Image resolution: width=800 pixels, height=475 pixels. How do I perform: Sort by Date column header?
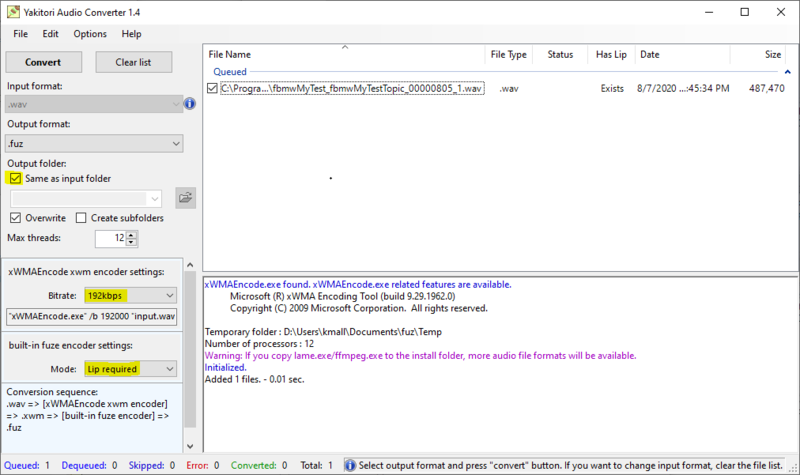pyautogui.click(x=683, y=54)
